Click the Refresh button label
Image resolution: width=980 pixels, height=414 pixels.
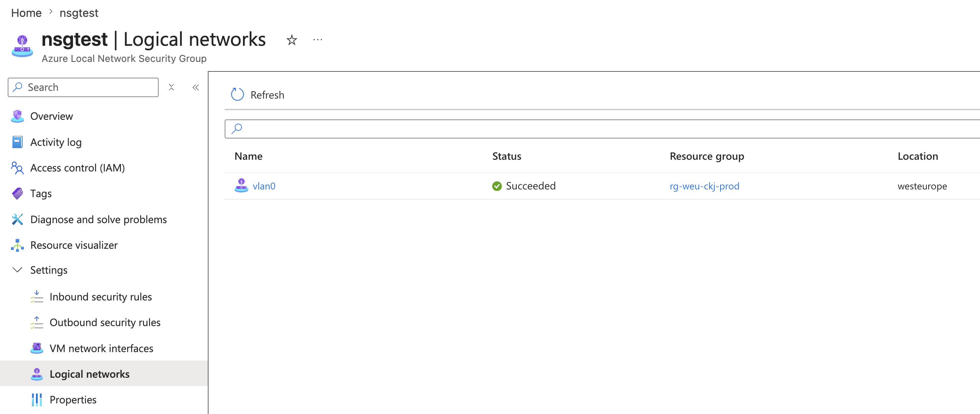[267, 95]
